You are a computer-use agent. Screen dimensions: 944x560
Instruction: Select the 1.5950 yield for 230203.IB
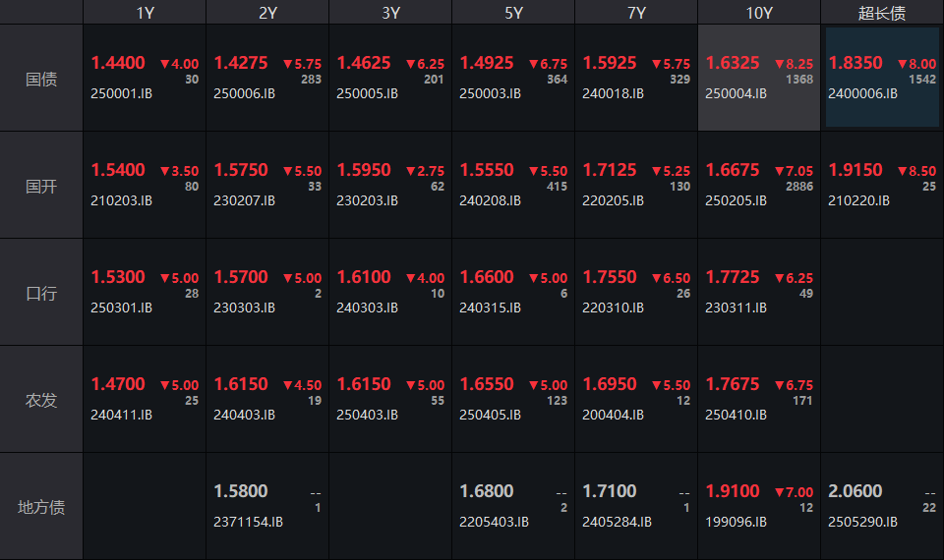click(x=364, y=170)
